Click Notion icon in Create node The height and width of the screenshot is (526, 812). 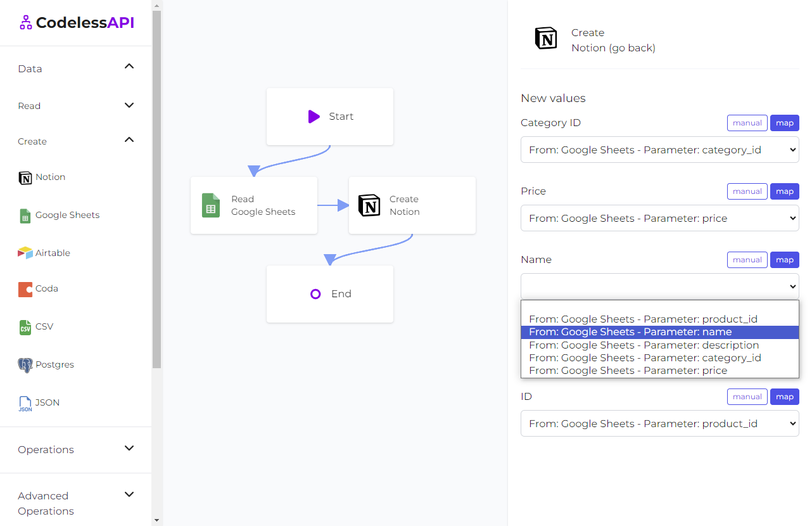pyautogui.click(x=369, y=205)
